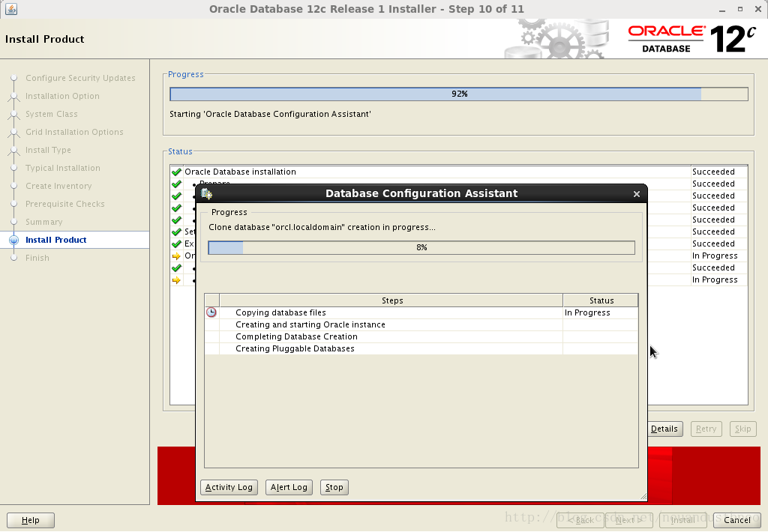Select Install Type step
Viewport: 768px width, 532px height.
click(48, 150)
